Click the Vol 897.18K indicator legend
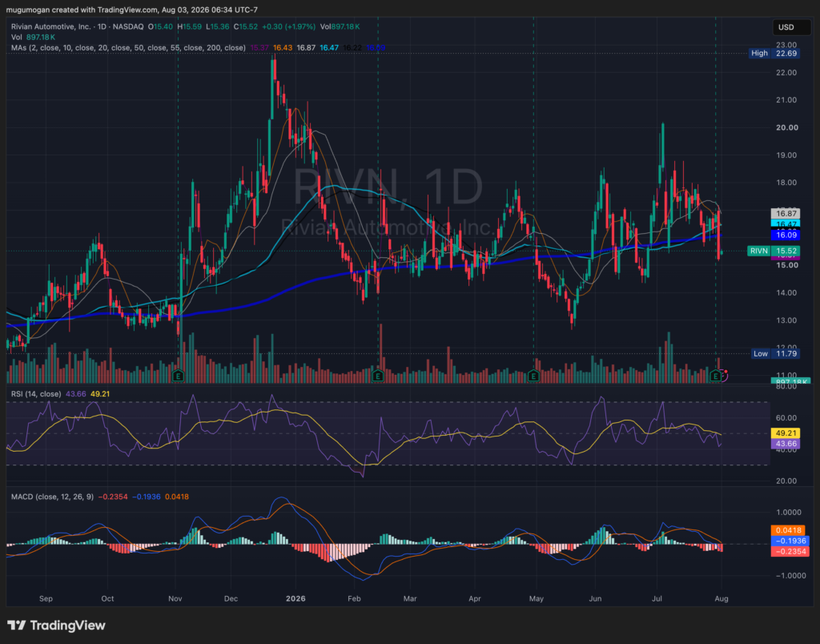Viewport: 820px width, 644px height. [x=33, y=37]
